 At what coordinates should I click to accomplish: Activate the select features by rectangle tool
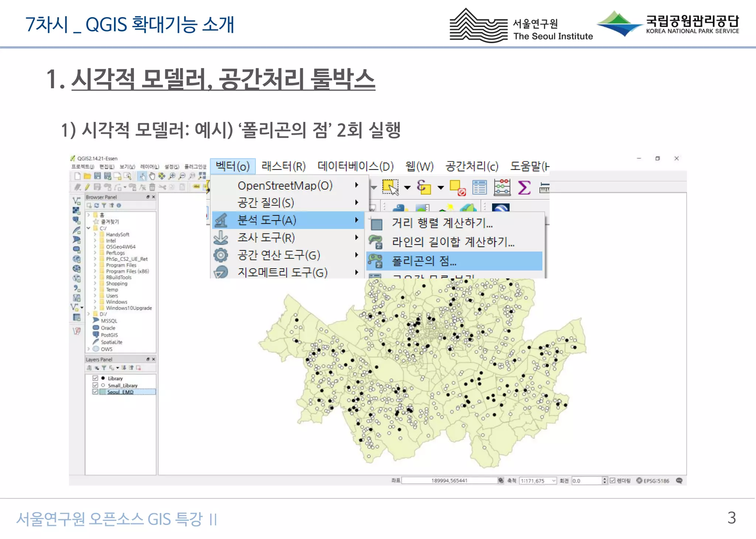click(391, 187)
